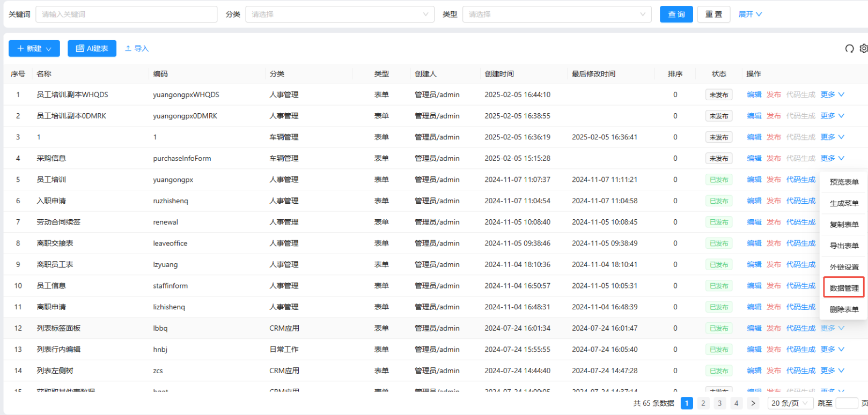
Task: Expand 更多 for row 员工培训.副本WHQDS
Action: 832,95
